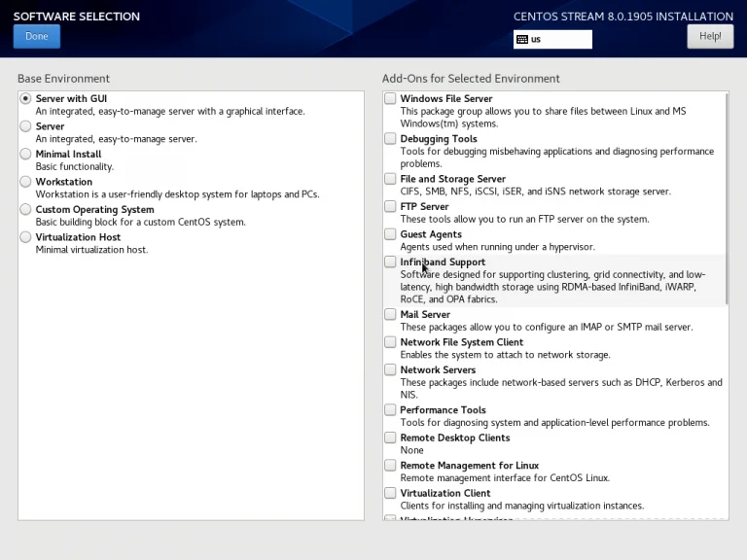Click the keyboard layout icon
This screenshot has height=560, width=747.
pyautogui.click(x=522, y=40)
